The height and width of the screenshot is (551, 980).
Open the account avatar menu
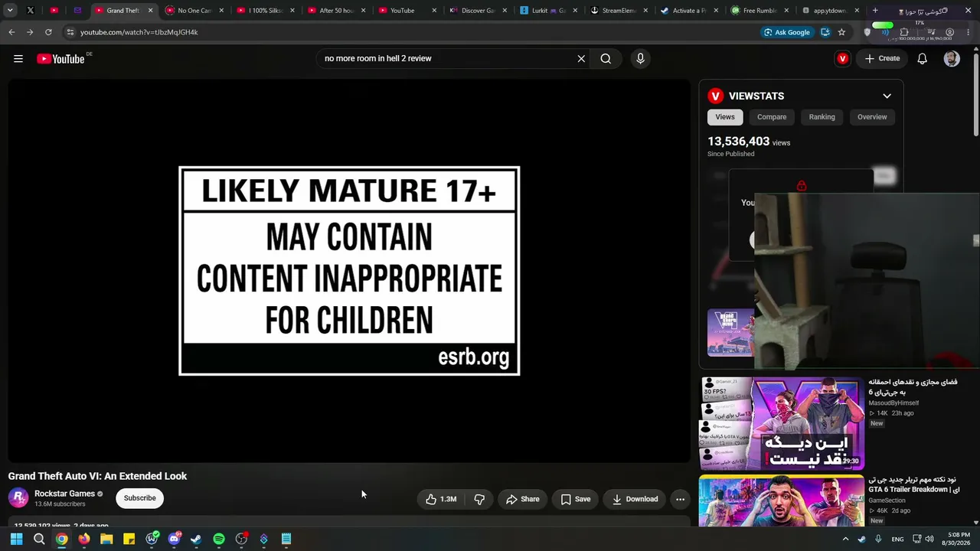952,59
